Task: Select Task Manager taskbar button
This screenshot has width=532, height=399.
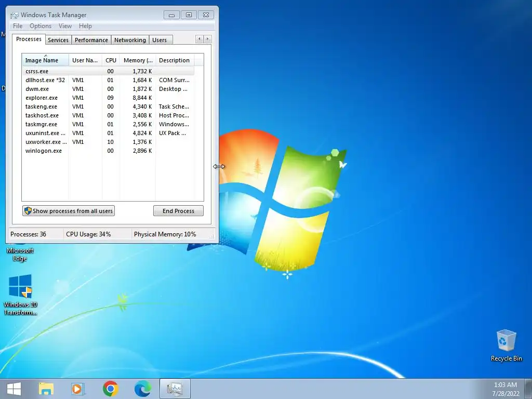Action: 175,389
